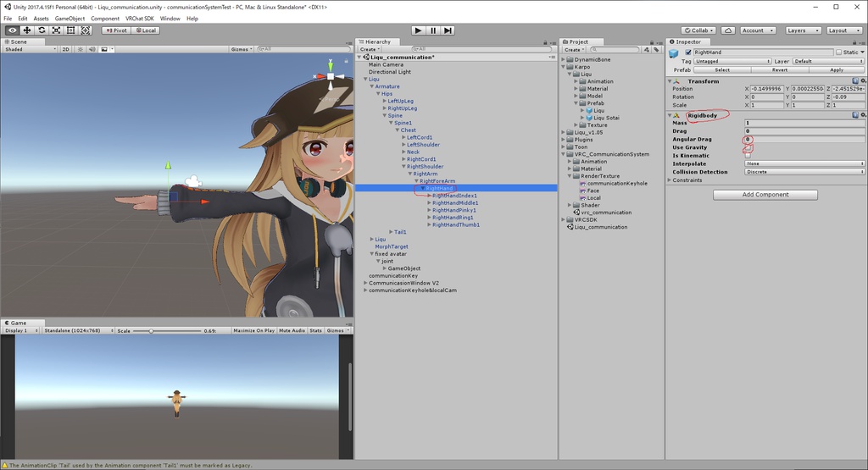The height and width of the screenshot is (470, 868).
Task: Click the Add Component button
Action: coord(765,195)
